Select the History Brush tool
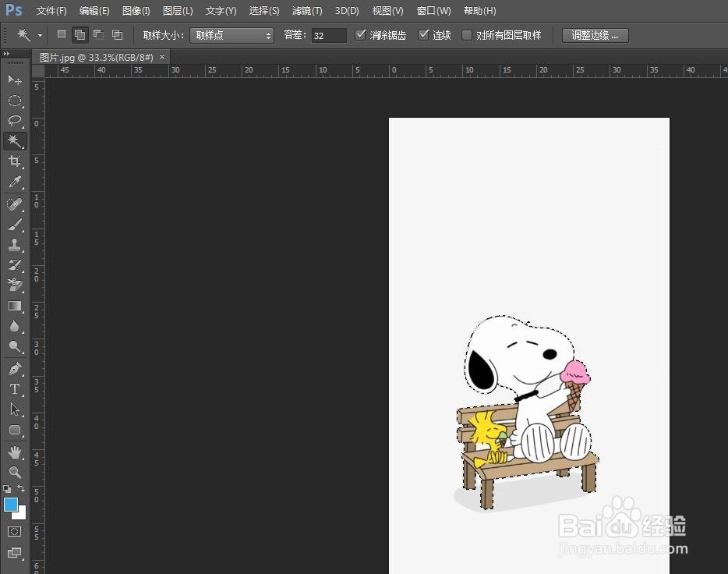This screenshot has width=728, height=574. [x=15, y=265]
